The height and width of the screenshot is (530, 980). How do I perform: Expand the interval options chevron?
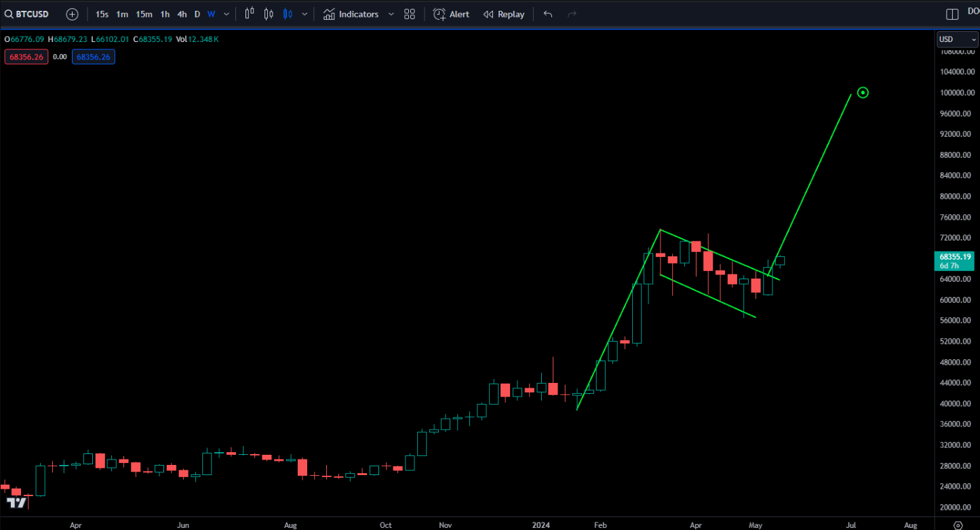click(x=226, y=14)
